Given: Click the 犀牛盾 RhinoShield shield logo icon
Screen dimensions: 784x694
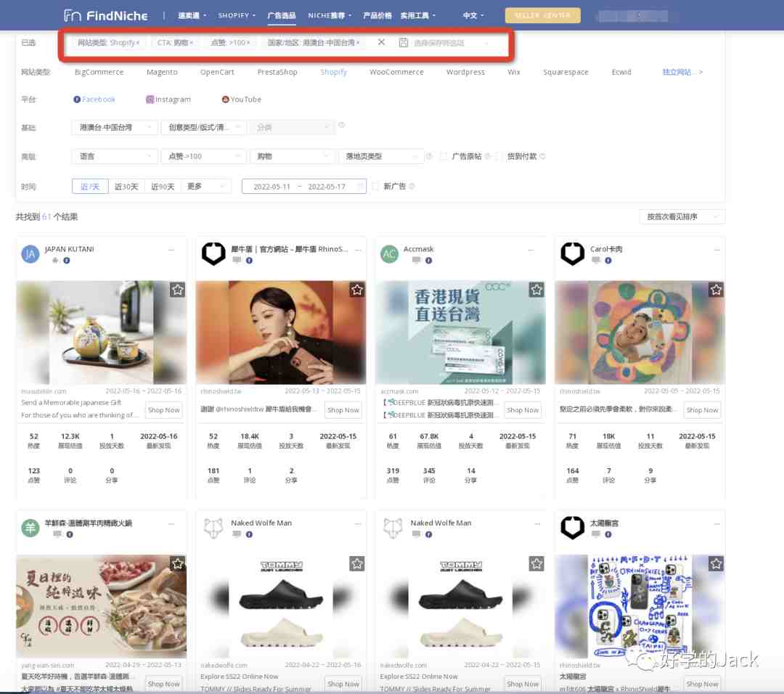Looking at the screenshot, I should pyautogui.click(x=213, y=253).
